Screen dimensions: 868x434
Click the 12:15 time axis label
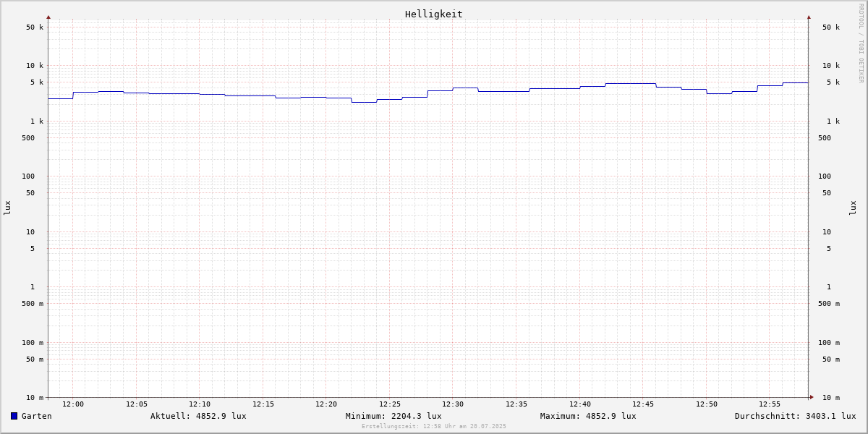click(263, 404)
